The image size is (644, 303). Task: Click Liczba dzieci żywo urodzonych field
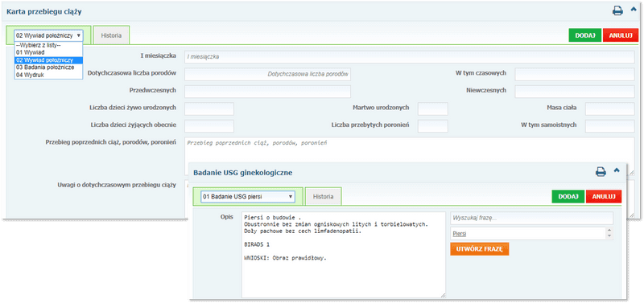(209, 109)
